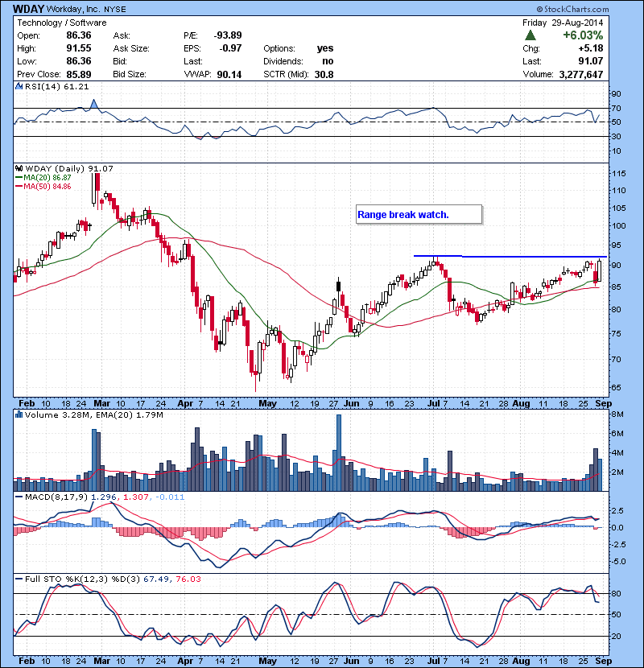
Task: Click the May label on the bottom date axis
Action: coord(267,661)
